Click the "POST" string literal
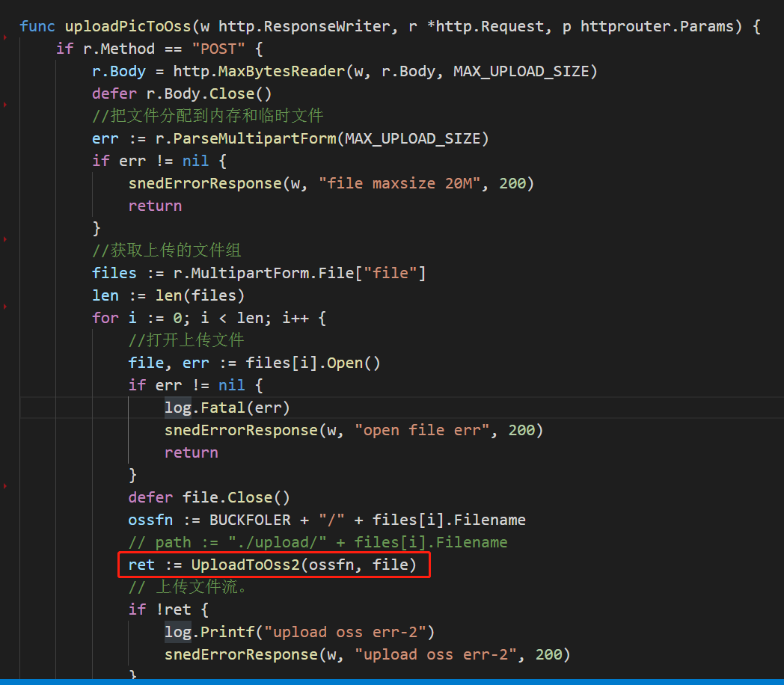784x685 pixels. click(x=218, y=49)
